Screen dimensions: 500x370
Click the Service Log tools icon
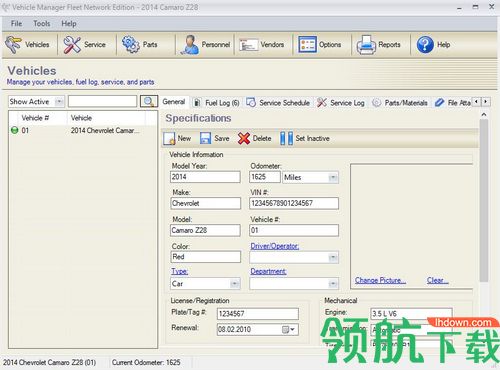pos(322,102)
